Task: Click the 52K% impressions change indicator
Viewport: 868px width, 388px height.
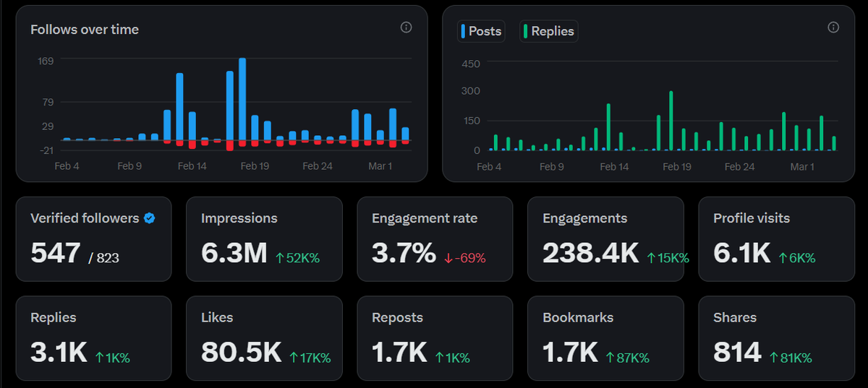Action: [x=297, y=258]
